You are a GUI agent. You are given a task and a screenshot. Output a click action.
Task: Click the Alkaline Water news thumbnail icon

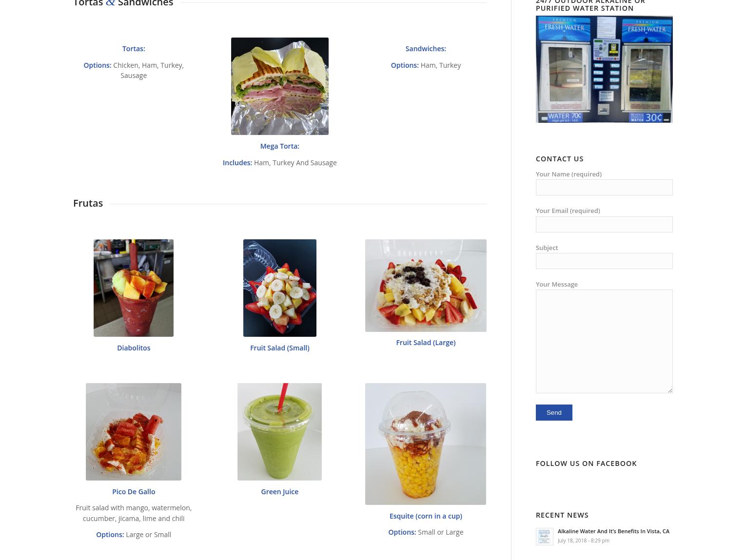pyautogui.click(x=545, y=537)
